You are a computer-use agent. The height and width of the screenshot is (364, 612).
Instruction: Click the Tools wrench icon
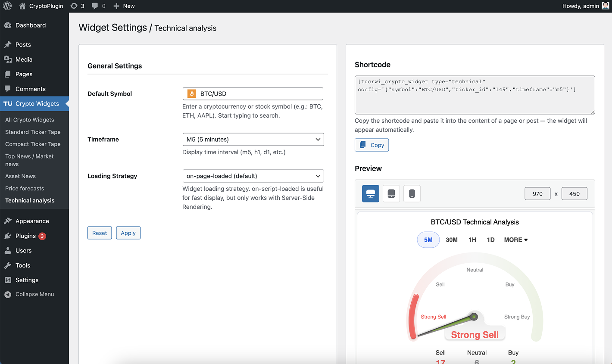(x=8, y=265)
